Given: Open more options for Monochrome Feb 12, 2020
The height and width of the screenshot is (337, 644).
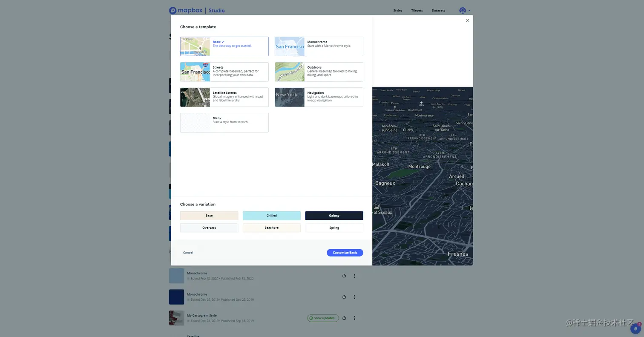Looking at the screenshot, I should click(354, 276).
